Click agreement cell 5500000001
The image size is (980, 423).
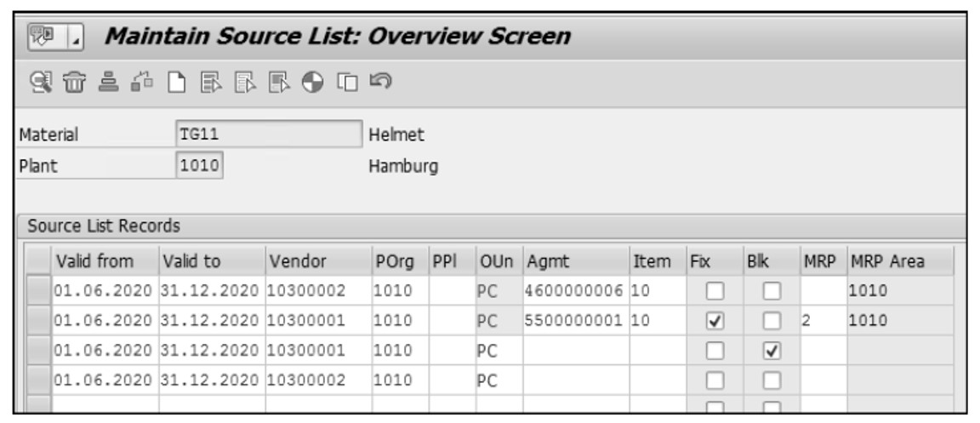pyautogui.click(x=576, y=321)
